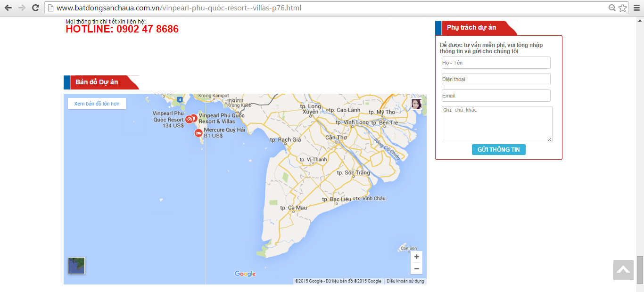The width and height of the screenshot is (644, 292).
Task: Click the Vinpearl Phú Quốc Resort & Villas marker
Action: tap(194, 118)
